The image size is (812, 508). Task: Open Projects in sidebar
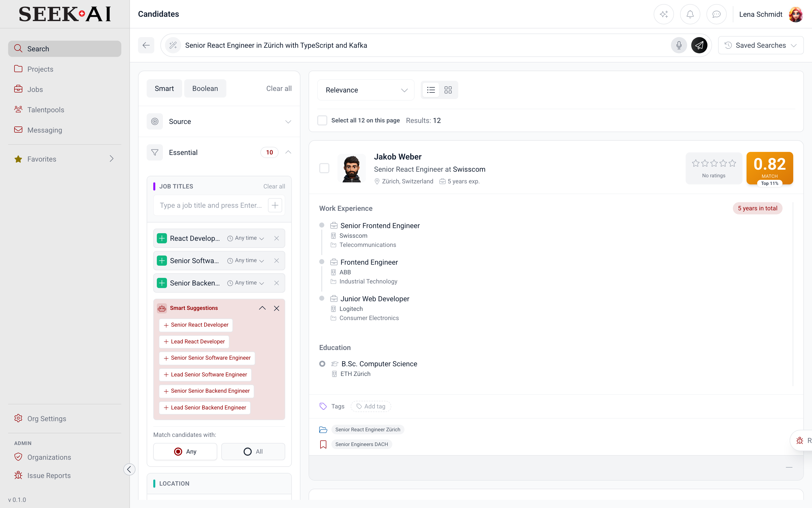64,69
